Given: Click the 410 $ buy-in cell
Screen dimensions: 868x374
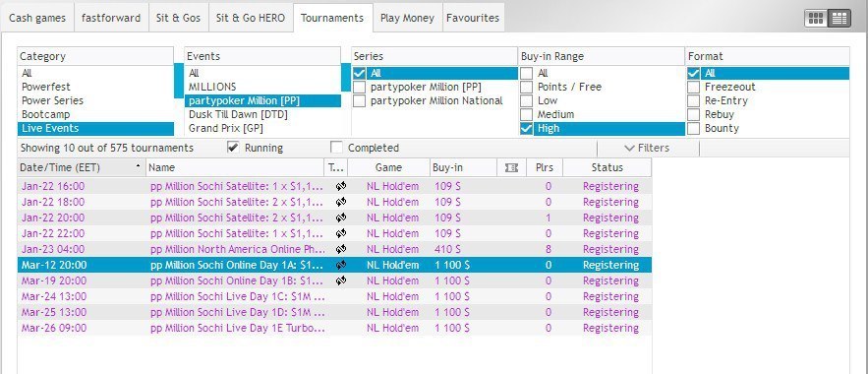Looking at the screenshot, I should pyautogui.click(x=447, y=249).
